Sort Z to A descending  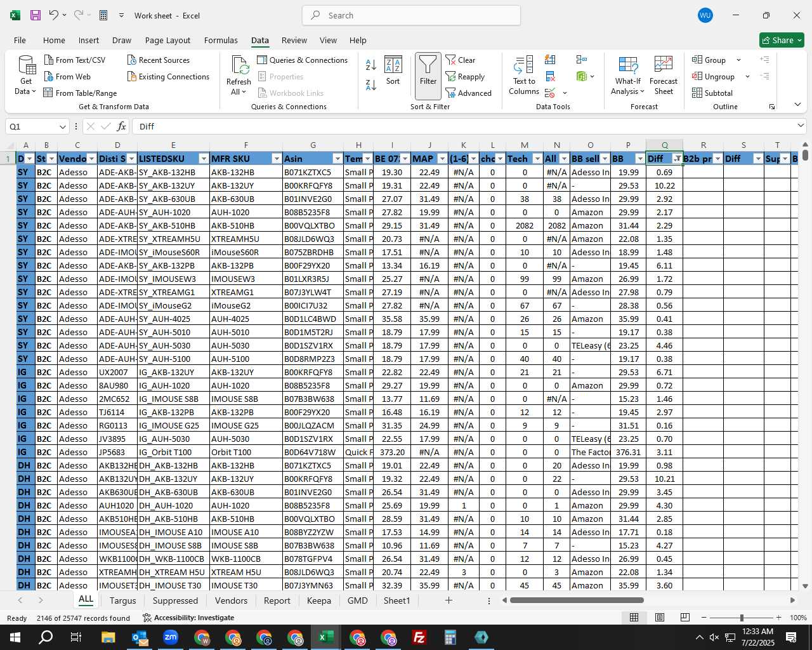point(371,84)
